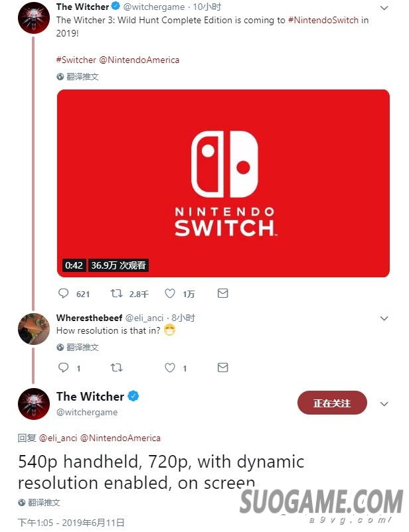
Task: Play the Nintendo Switch video thumbnail
Action: click(x=223, y=183)
